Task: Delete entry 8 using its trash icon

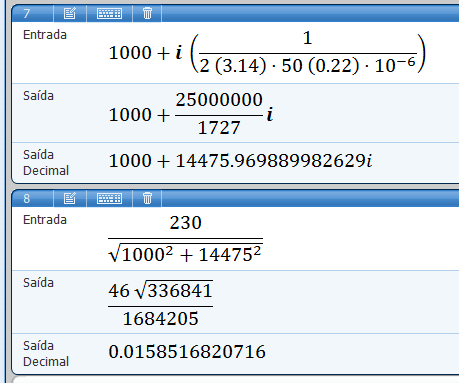Action: tap(147, 198)
